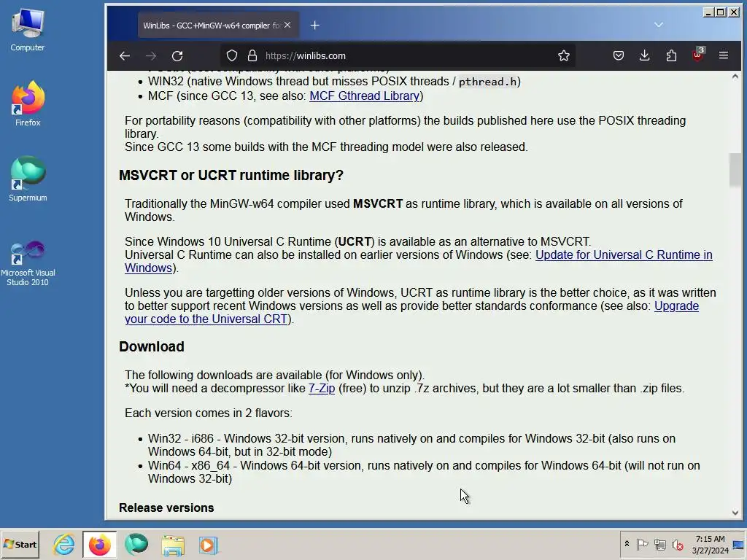The height and width of the screenshot is (560, 747).
Task: Click the 'Release versions' heading
Action: [166, 507]
